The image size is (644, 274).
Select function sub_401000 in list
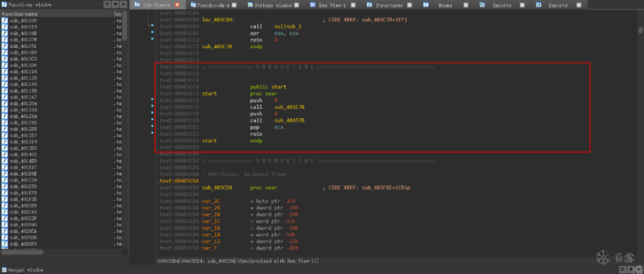click(23, 20)
